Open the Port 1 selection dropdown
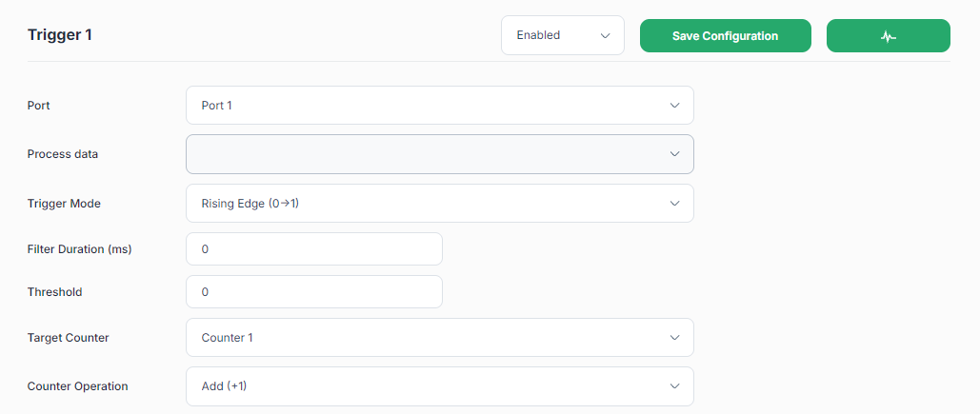The height and width of the screenshot is (414, 980). [439, 106]
